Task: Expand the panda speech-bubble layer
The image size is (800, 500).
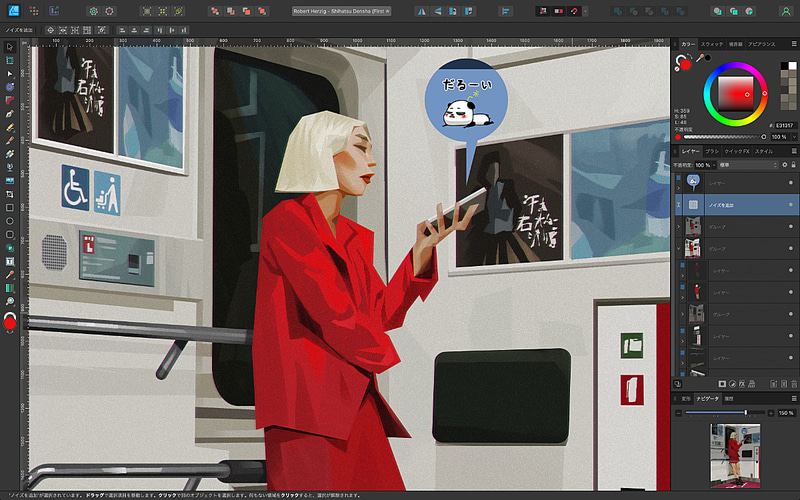Action: click(678, 188)
